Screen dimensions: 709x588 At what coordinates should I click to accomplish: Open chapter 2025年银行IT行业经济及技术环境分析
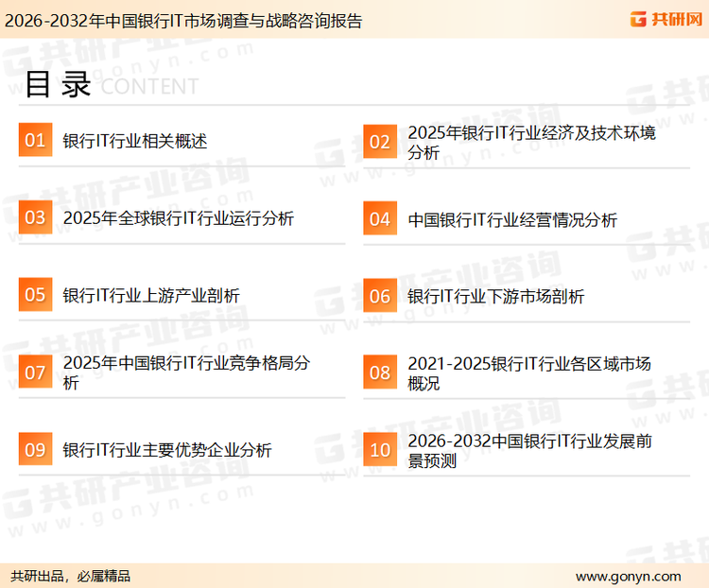[x=531, y=143]
